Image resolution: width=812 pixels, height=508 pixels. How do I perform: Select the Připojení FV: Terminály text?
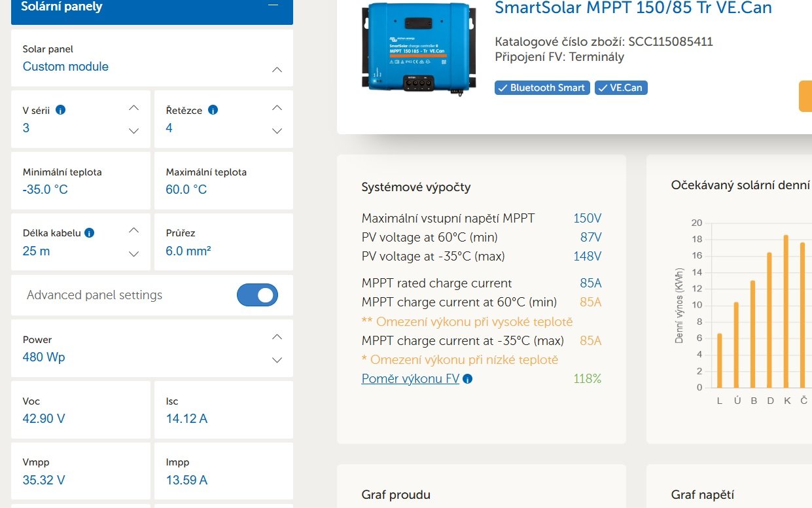click(x=559, y=57)
